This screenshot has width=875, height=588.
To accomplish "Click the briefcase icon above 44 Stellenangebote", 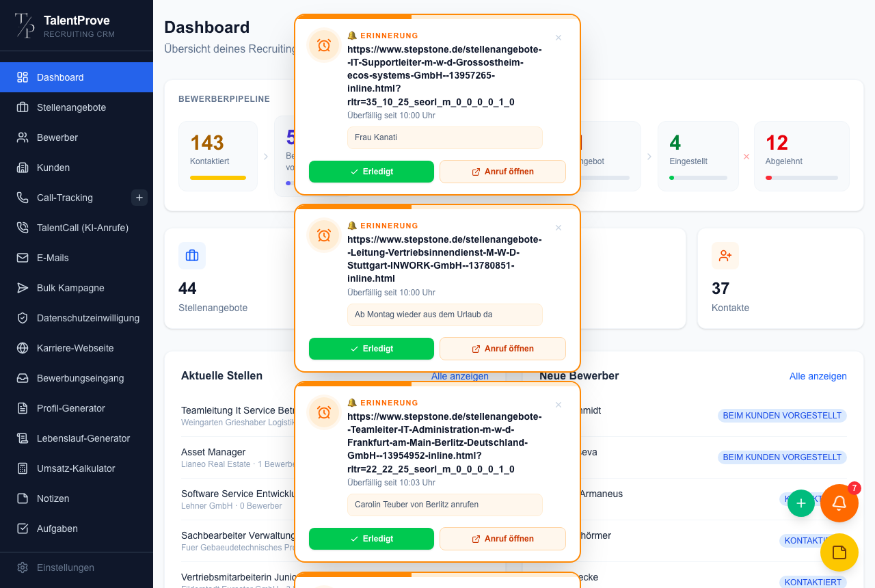I will (x=192, y=256).
